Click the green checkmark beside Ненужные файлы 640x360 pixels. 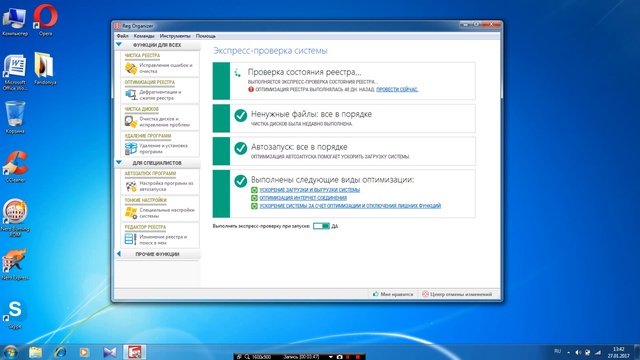241,116
